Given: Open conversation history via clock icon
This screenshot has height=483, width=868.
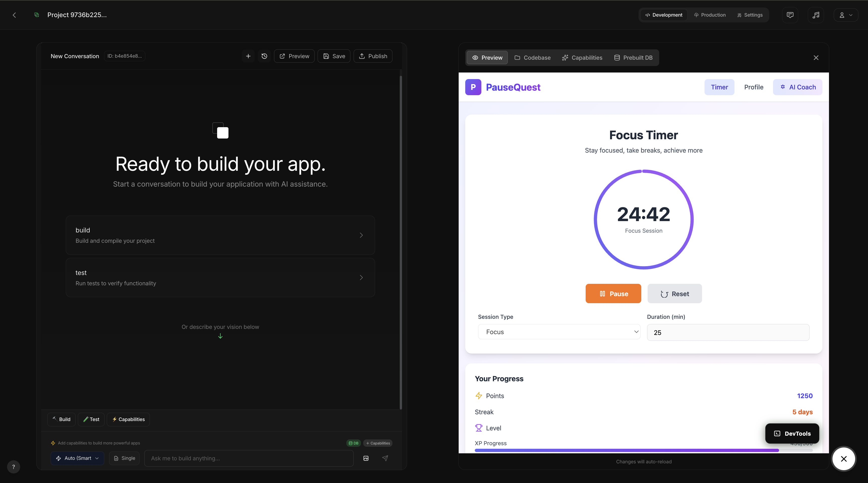Looking at the screenshot, I should (x=264, y=56).
